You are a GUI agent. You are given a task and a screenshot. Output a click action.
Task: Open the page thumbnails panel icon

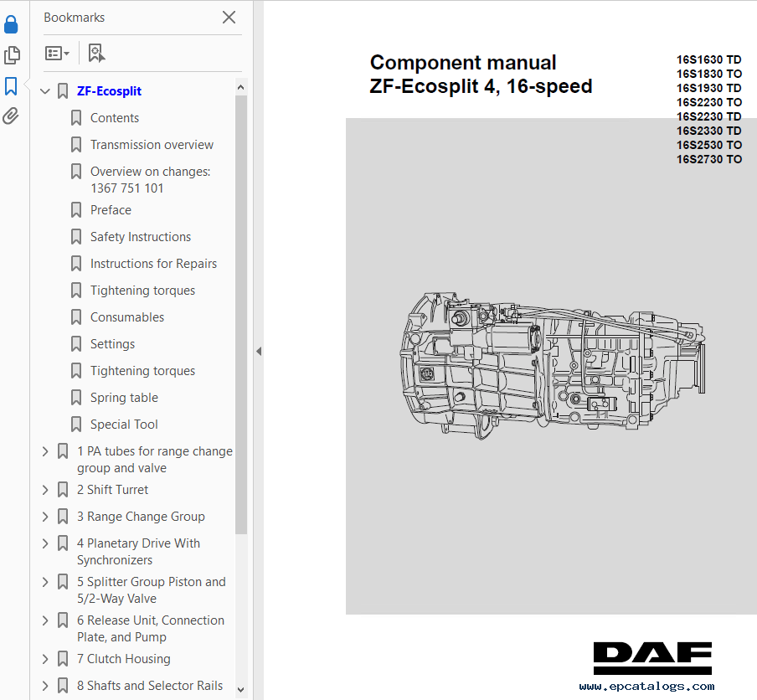coord(12,55)
